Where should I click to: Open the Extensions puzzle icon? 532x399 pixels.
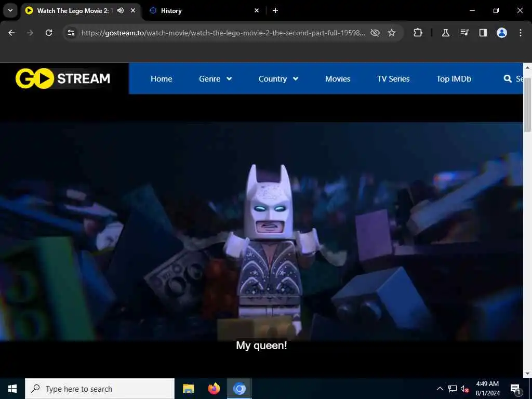tap(418, 33)
